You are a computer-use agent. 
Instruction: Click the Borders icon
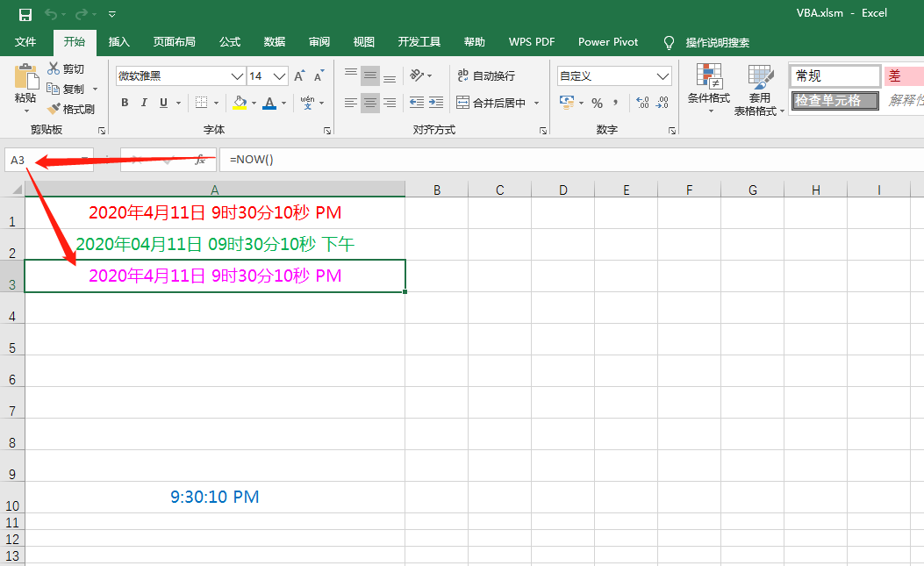202,103
